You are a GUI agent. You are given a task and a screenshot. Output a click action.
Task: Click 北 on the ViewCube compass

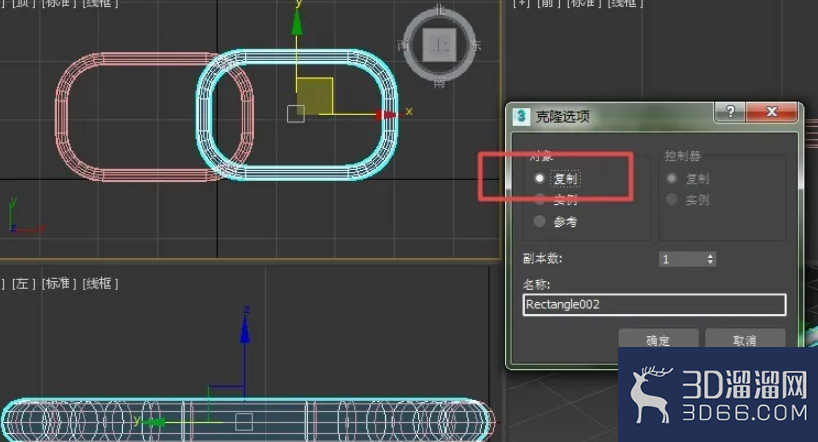click(x=439, y=9)
